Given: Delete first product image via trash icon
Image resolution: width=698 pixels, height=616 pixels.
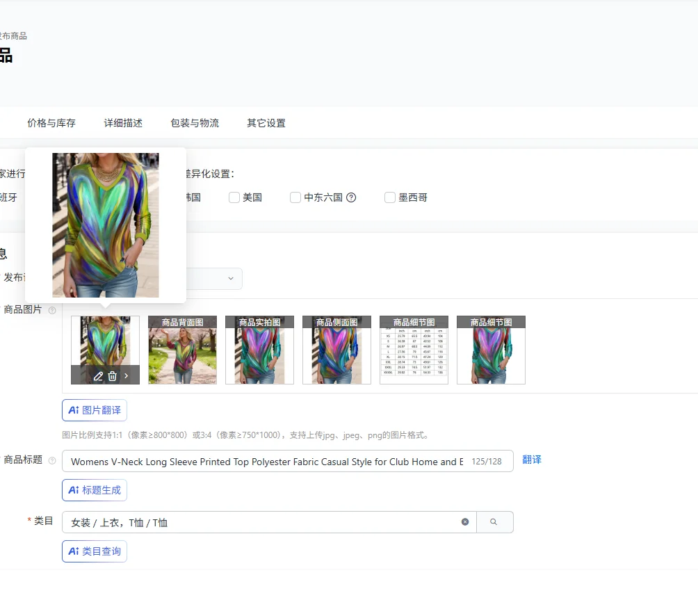Looking at the screenshot, I should (x=112, y=376).
